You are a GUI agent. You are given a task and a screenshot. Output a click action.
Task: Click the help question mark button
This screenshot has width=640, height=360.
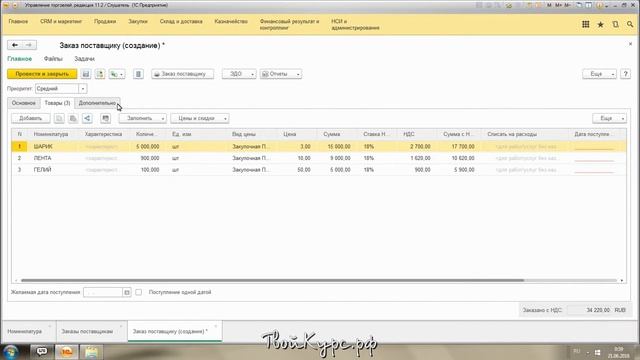tap(625, 74)
